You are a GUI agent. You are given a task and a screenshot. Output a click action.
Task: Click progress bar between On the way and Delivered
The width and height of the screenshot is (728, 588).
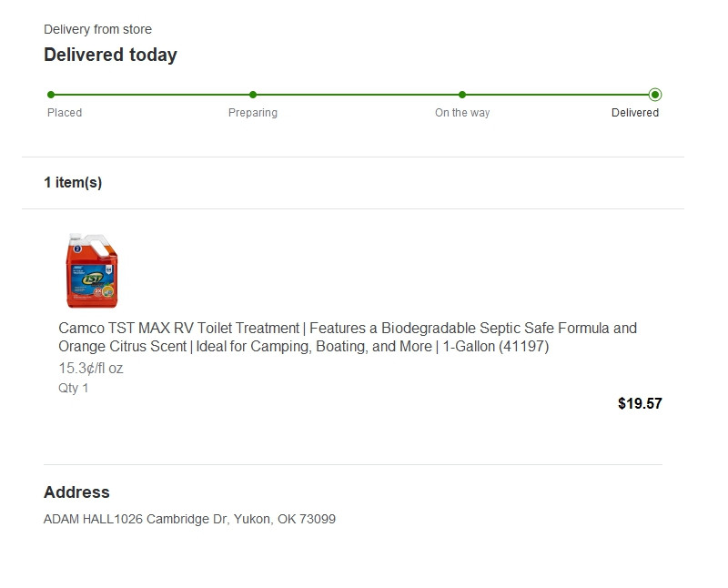click(559, 94)
